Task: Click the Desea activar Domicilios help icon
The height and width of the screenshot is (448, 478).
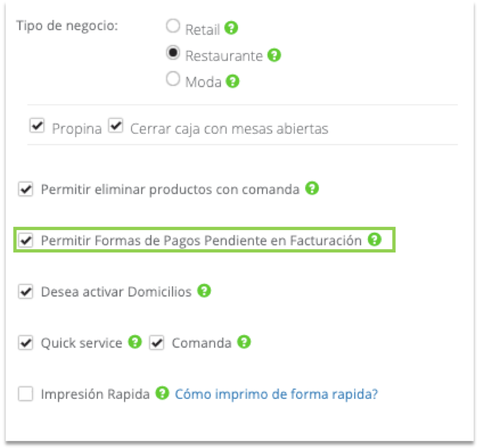Action: click(205, 290)
